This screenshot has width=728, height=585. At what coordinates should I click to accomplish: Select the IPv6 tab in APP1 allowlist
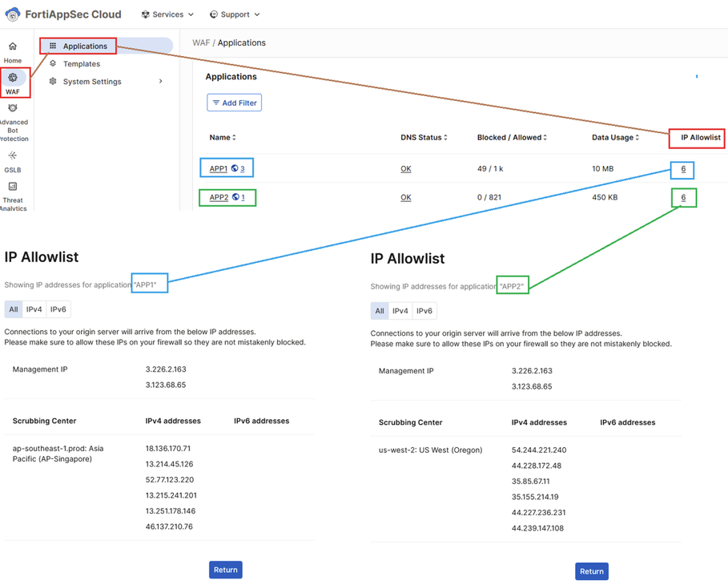click(58, 309)
